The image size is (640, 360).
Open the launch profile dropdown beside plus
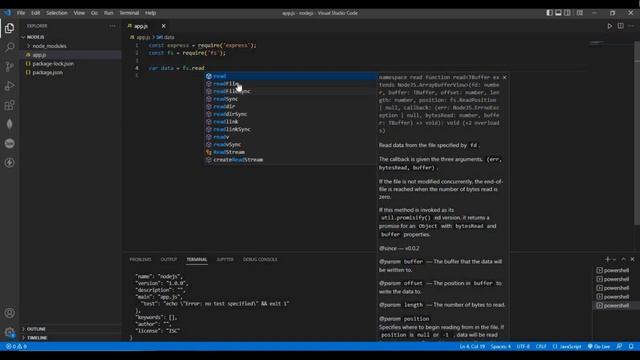(614, 259)
